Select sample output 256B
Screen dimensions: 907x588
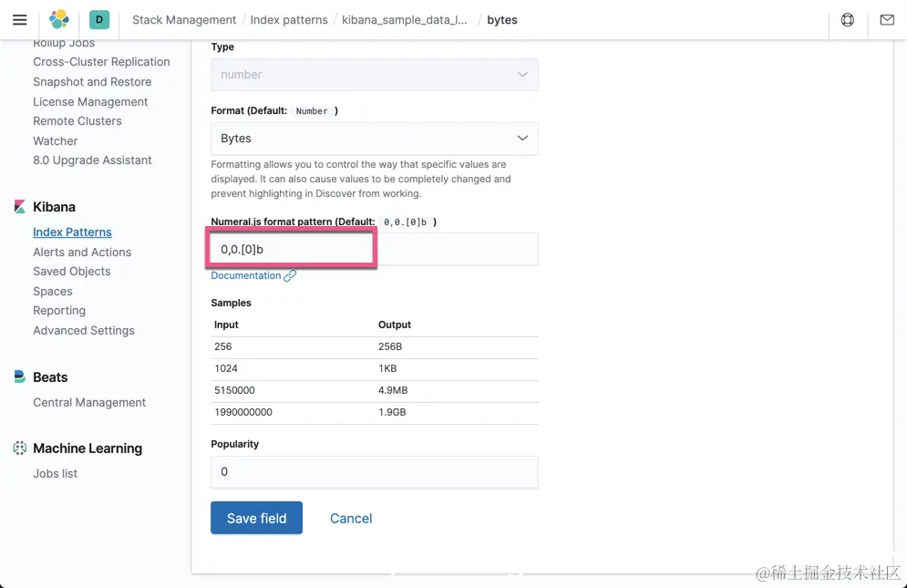click(390, 346)
